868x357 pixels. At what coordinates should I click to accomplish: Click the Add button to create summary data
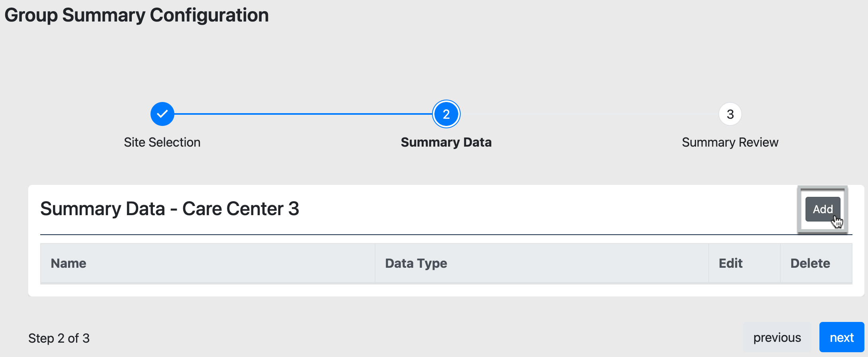tap(823, 209)
